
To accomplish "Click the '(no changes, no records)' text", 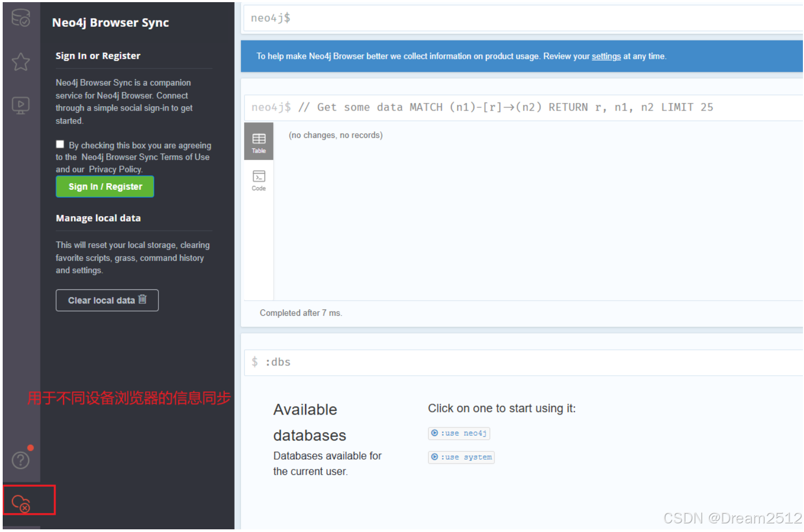I will coord(335,135).
